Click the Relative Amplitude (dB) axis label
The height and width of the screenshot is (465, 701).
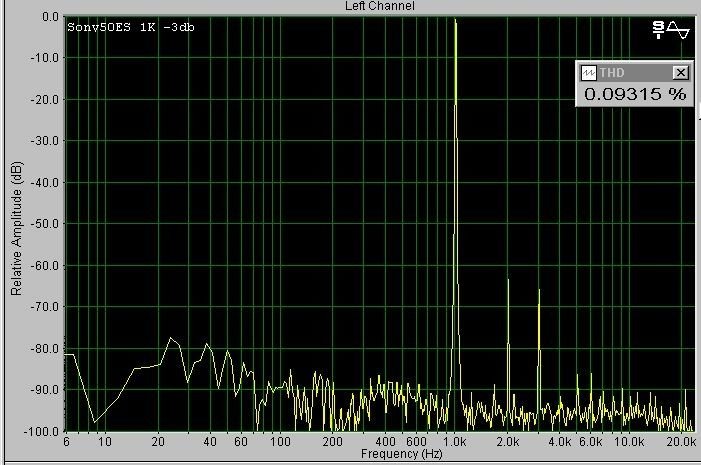16,228
